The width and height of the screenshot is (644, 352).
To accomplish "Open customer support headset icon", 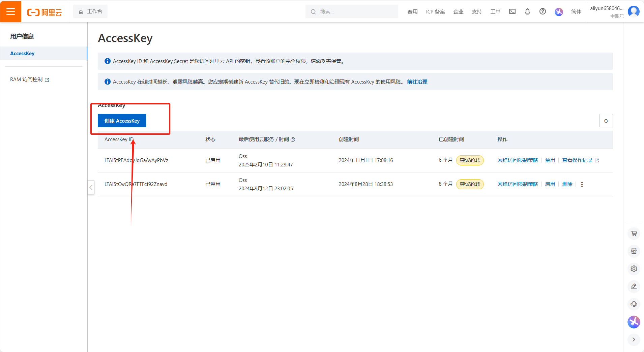I will [x=634, y=304].
